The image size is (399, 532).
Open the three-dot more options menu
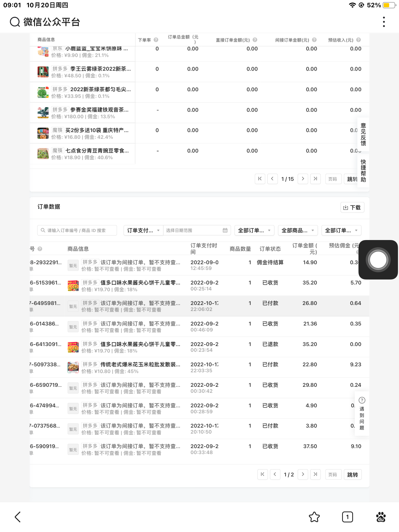384,22
